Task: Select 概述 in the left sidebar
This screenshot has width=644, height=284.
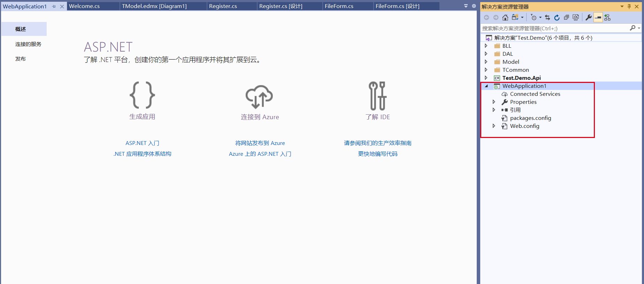Action: click(24, 29)
